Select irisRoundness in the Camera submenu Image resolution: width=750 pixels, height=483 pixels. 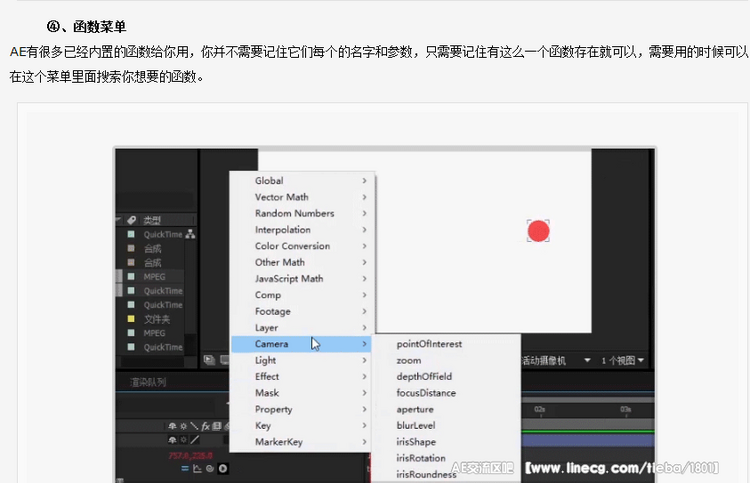[446, 474]
